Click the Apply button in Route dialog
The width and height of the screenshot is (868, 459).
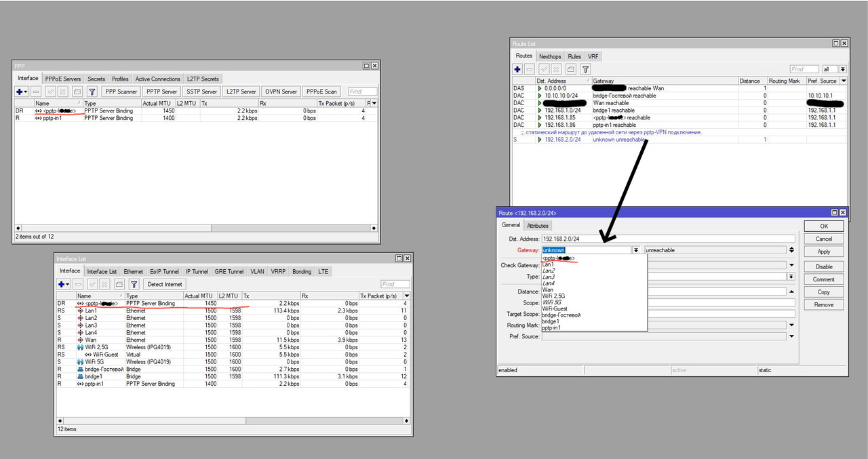tap(823, 252)
